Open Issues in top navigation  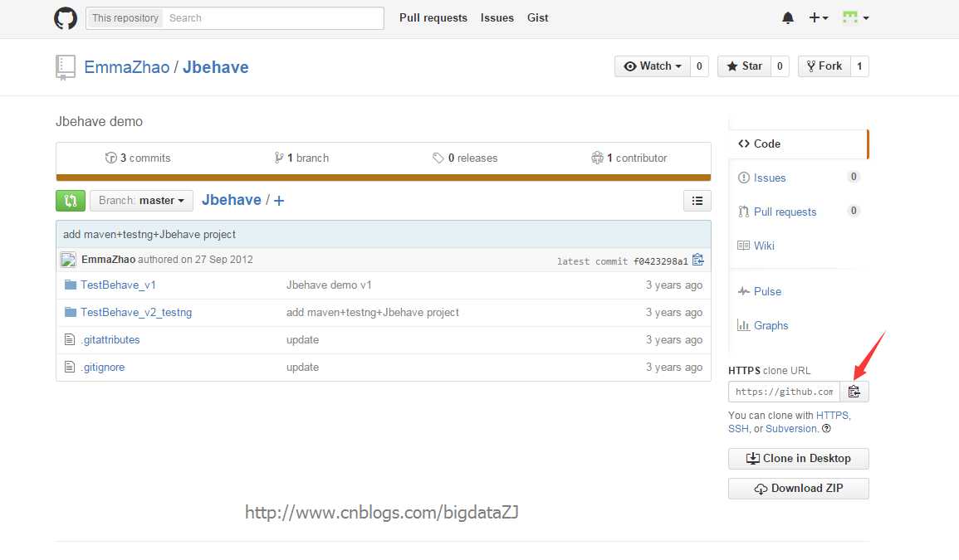coord(497,17)
